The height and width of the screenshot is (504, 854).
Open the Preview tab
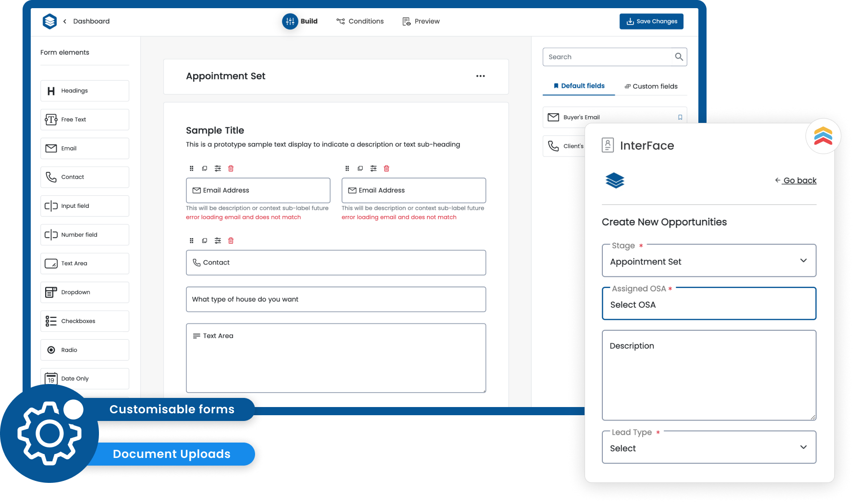click(x=421, y=21)
